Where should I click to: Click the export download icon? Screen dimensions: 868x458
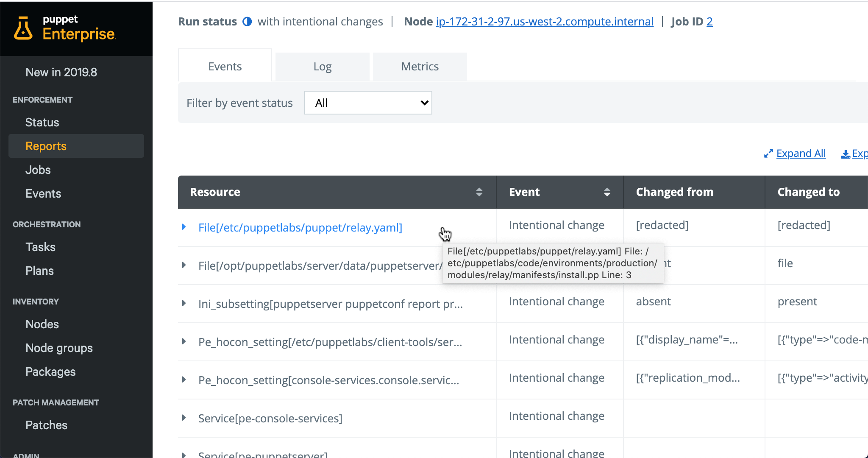[846, 154]
